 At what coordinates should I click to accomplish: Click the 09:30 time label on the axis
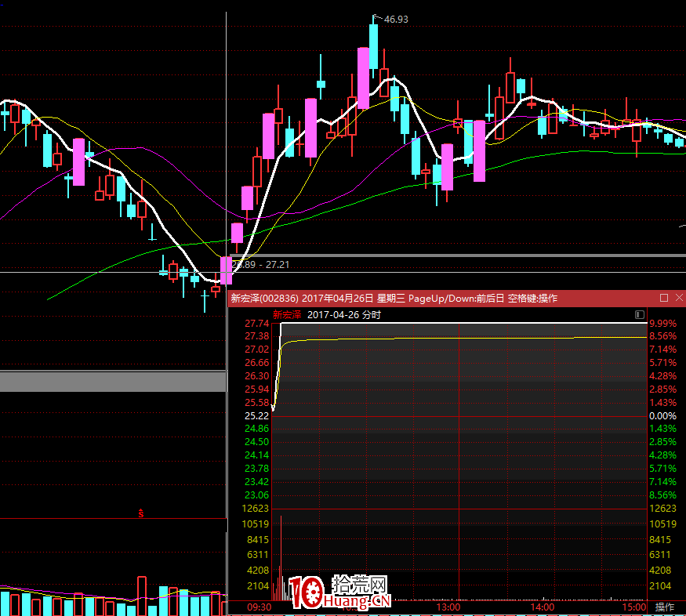click(258, 607)
